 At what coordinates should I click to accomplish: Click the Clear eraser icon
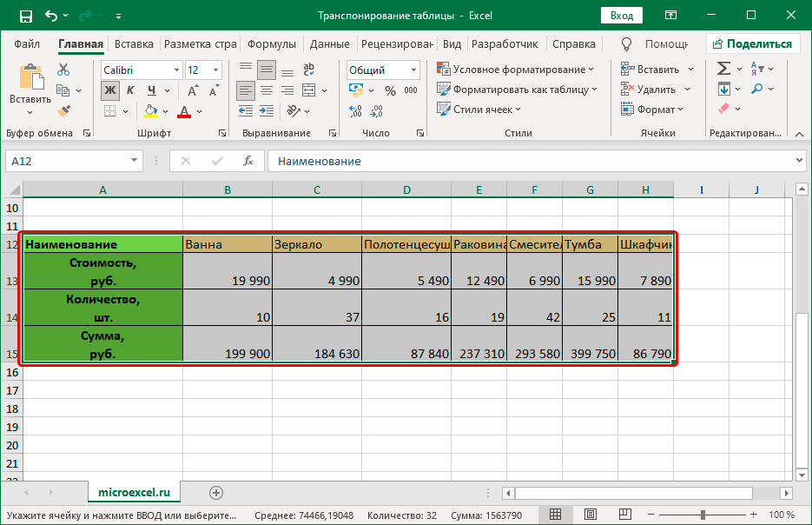point(724,109)
